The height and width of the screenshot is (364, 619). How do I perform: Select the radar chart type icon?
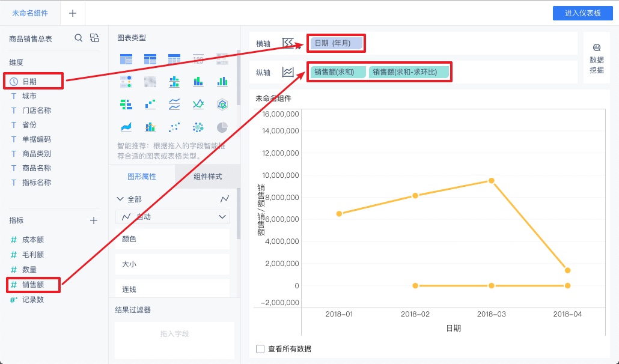pos(222,104)
